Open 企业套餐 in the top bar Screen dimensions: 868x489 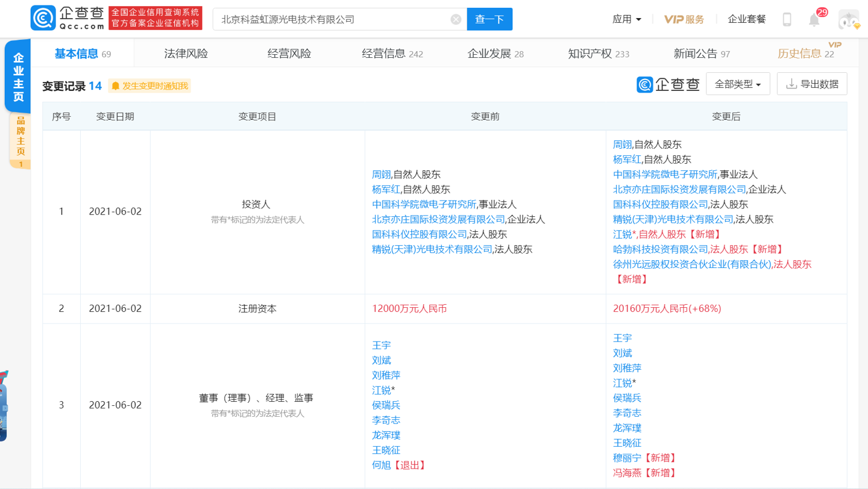pyautogui.click(x=746, y=19)
